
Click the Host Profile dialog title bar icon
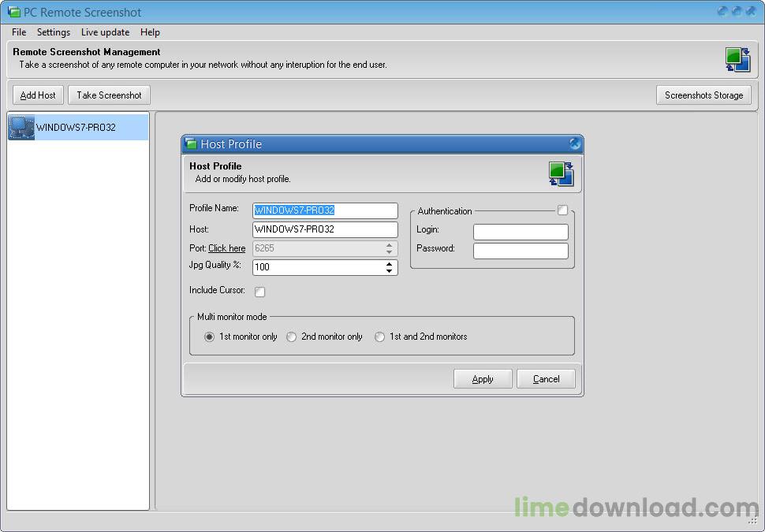coord(191,143)
